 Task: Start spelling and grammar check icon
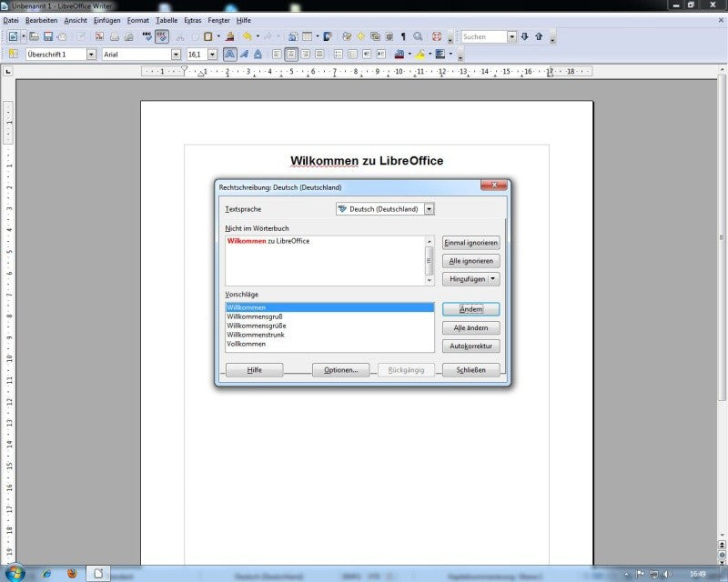coord(147,36)
